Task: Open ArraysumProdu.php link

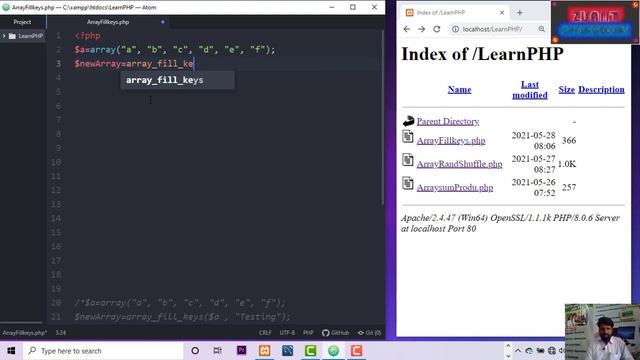Action: pyautogui.click(x=455, y=187)
